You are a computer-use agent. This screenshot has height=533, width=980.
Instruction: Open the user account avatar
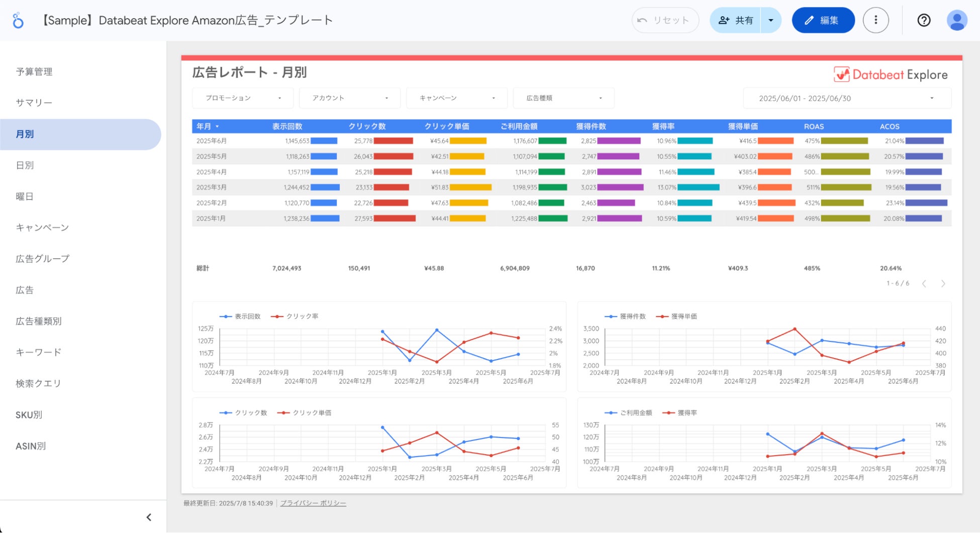point(956,20)
